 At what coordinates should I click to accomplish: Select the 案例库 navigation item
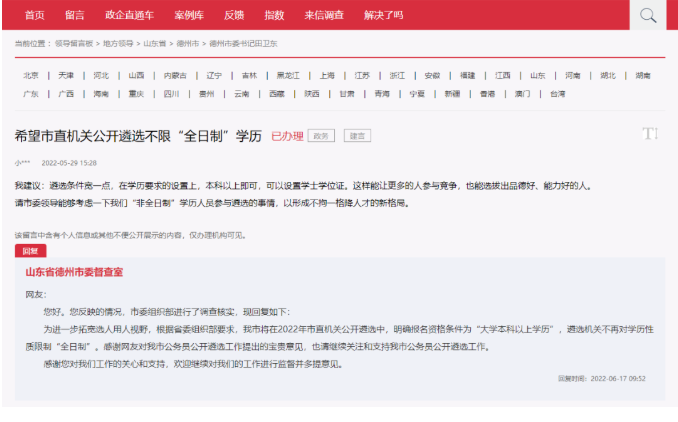click(x=189, y=15)
